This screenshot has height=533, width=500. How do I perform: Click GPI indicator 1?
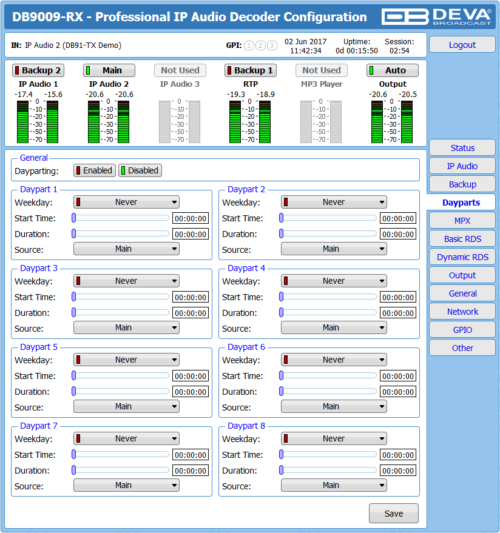tap(249, 46)
